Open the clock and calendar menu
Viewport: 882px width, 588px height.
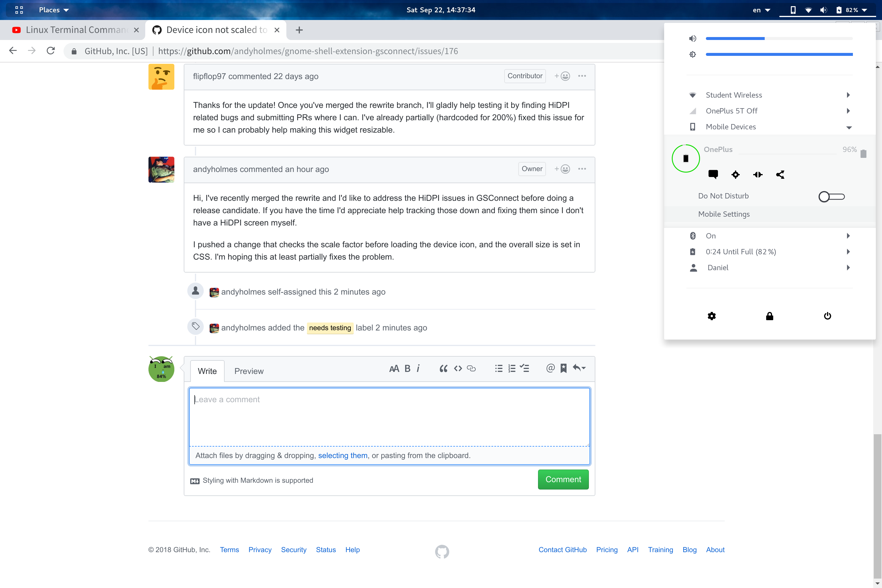441,10
